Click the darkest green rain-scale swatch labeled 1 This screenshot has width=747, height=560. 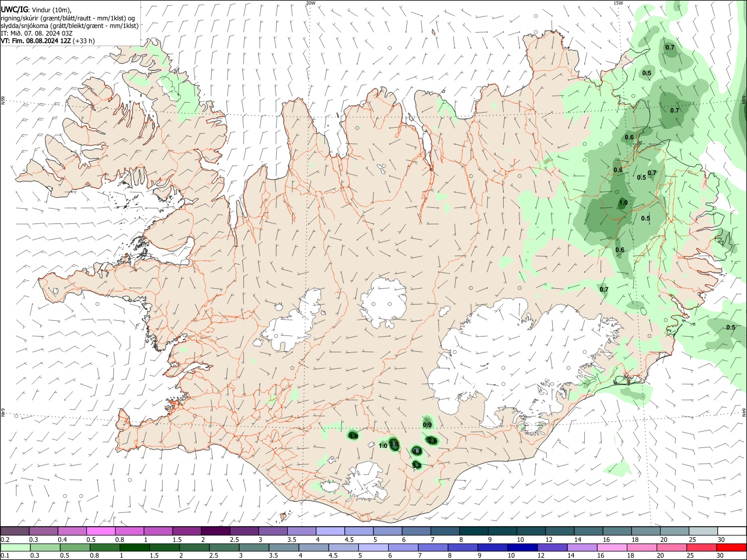point(134,547)
